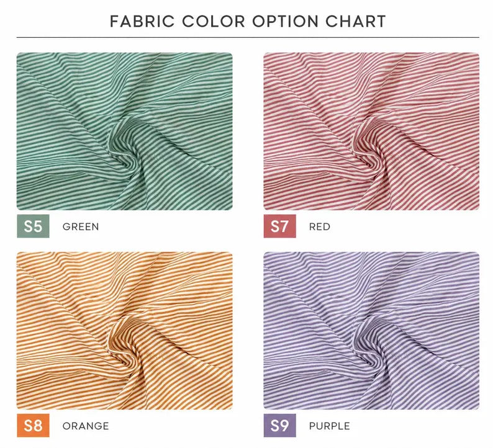This screenshot has width=493, height=448.
Task: Click the Fabric Color Option Chart heading
Action: [x=248, y=21]
